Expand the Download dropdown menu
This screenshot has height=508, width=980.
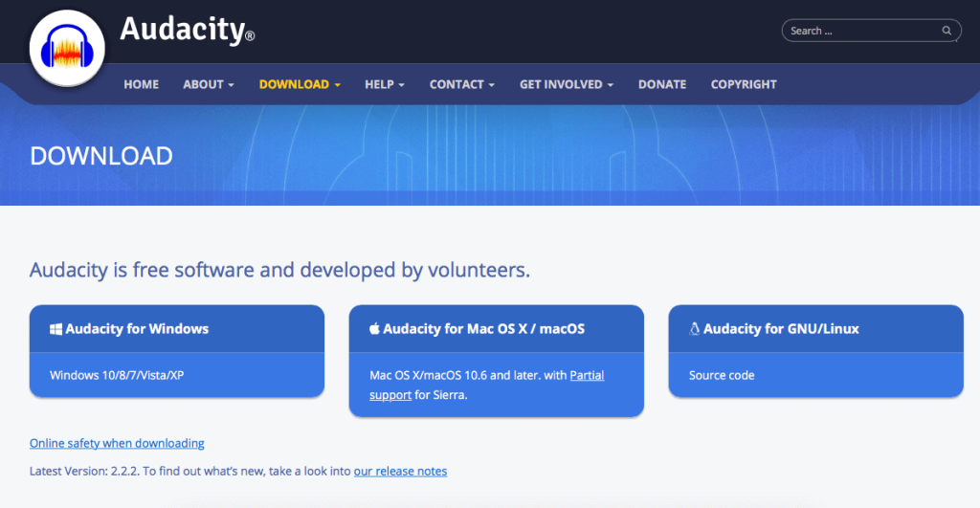coord(300,84)
